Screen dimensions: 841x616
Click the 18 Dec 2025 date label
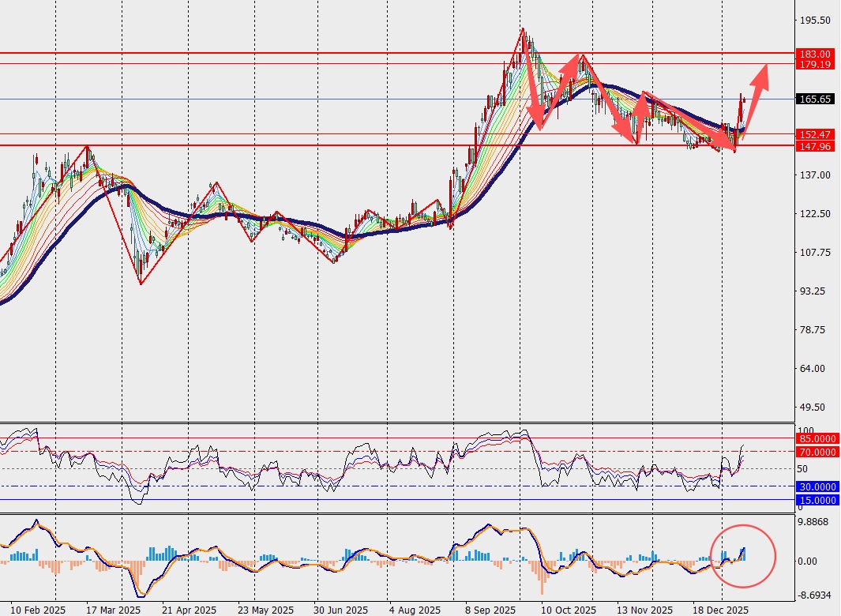(x=721, y=610)
